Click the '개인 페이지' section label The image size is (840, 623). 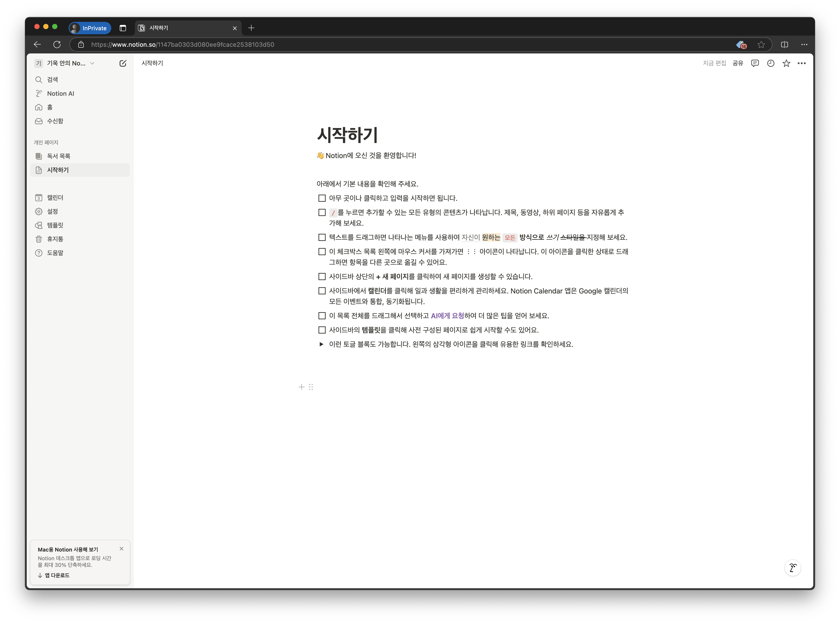tap(46, 143)
